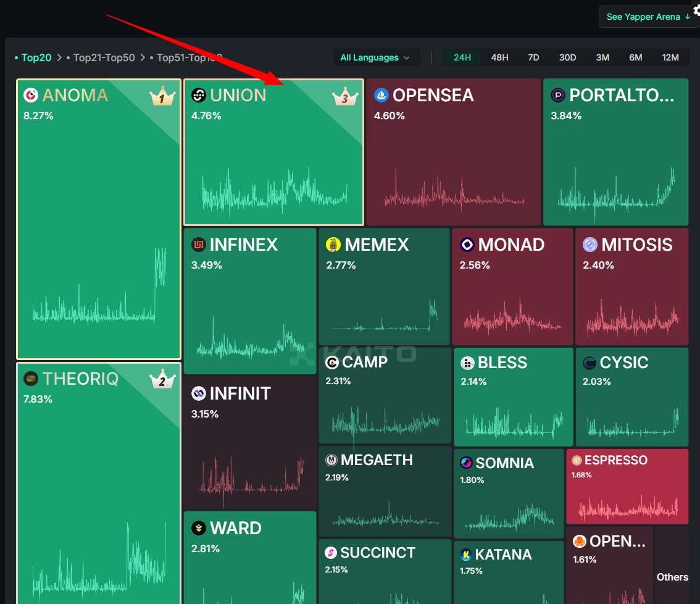The image size is (700, 604).
Task: Click the INFINEX 3.49% value
Action: tap(207, 265)
